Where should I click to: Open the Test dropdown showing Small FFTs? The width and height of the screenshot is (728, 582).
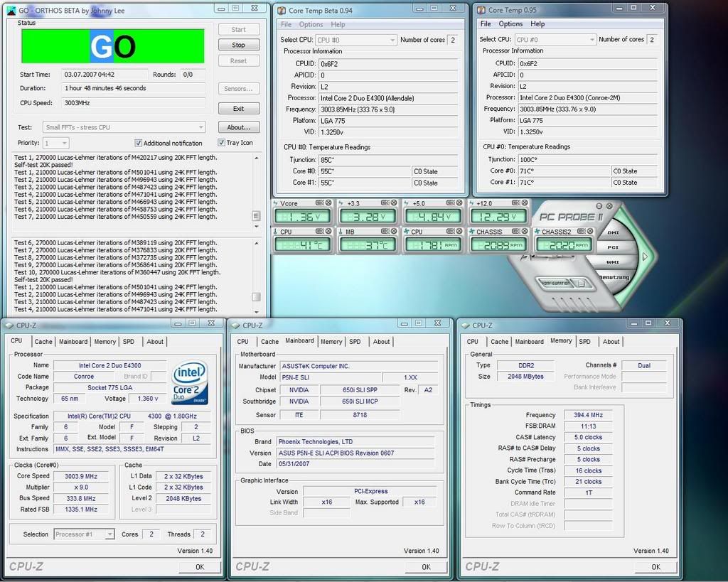pos(124,127)
